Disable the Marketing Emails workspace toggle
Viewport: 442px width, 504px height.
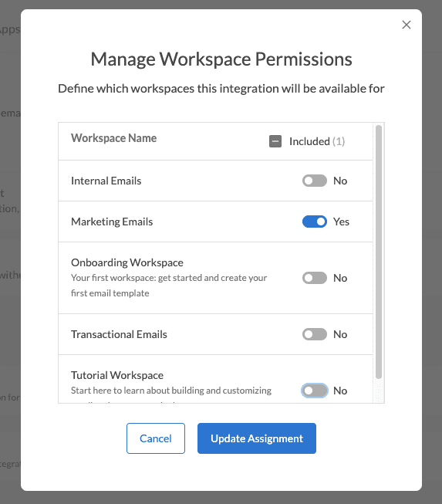coord(315,222)
